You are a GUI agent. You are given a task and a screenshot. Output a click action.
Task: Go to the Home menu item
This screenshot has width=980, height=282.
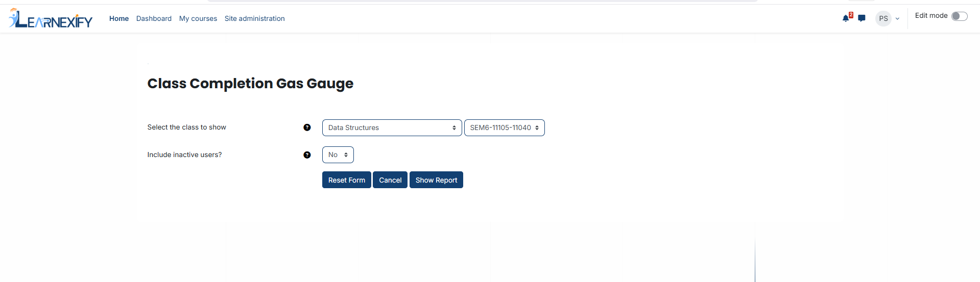[119, 18]
